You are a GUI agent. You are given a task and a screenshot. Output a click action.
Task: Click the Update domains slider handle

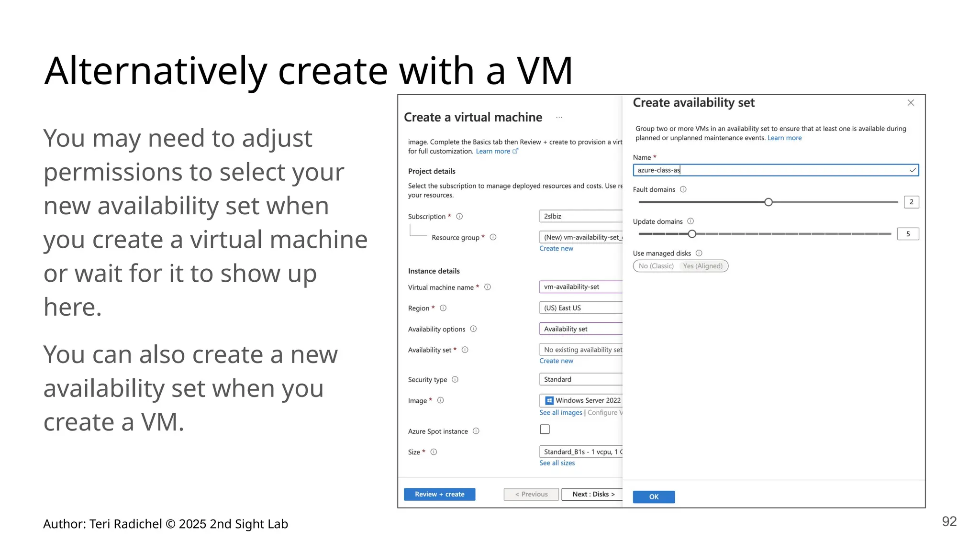692,234
